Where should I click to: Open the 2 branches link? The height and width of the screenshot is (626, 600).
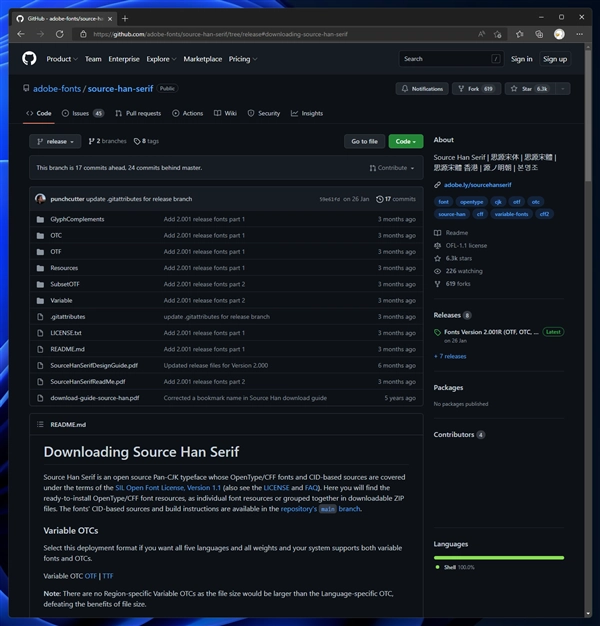click(107, 141)
